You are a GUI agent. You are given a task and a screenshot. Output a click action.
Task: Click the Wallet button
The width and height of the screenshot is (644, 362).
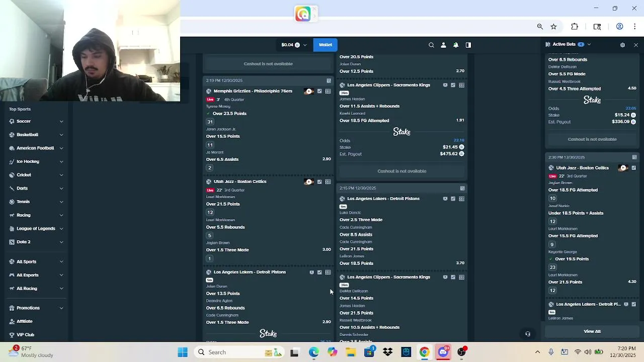pos(325,45)
